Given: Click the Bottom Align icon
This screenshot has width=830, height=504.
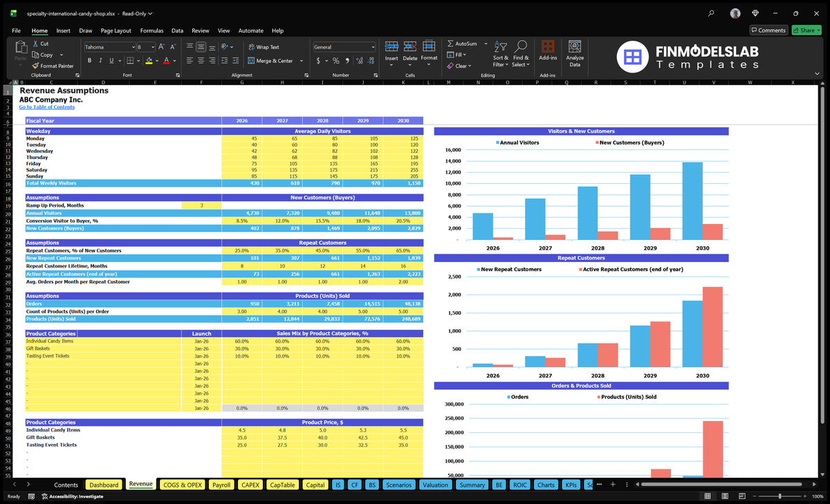Looking at the screenshot, I should [212, 47].
